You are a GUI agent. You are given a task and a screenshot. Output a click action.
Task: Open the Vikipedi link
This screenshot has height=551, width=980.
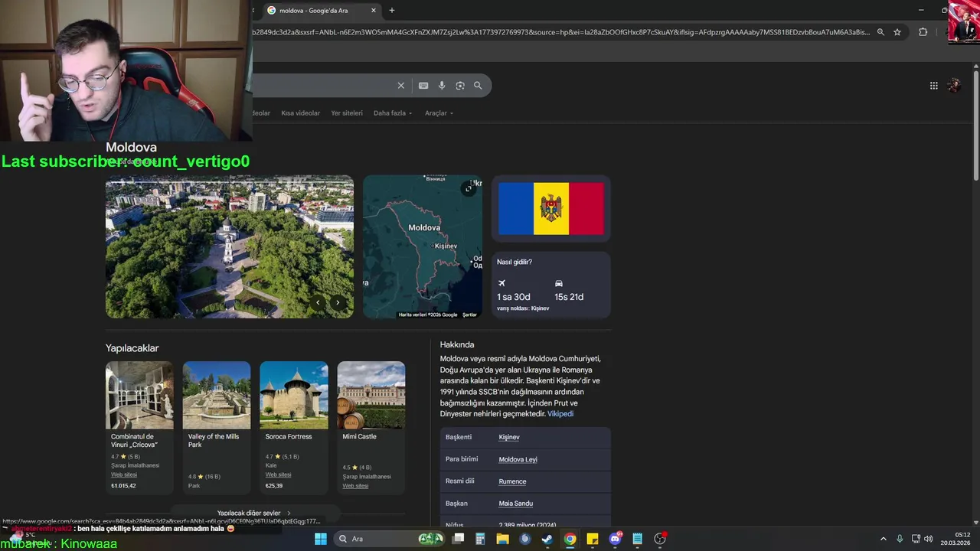(560, 414)
